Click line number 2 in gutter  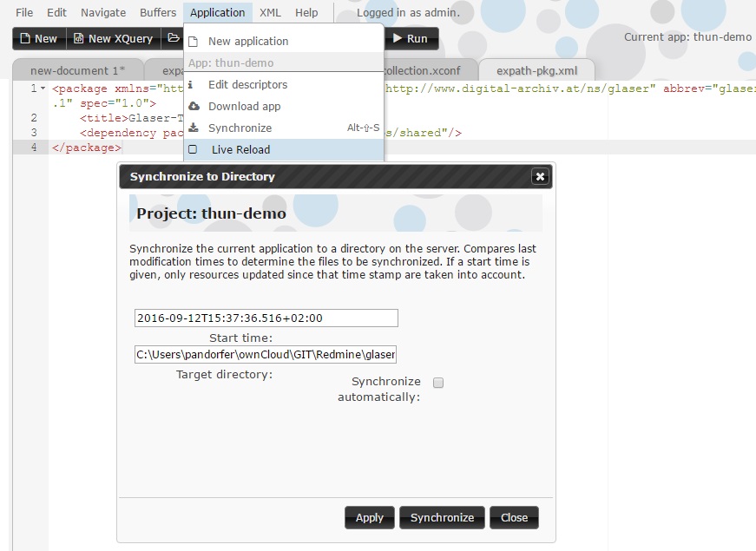tap(34, 118)
